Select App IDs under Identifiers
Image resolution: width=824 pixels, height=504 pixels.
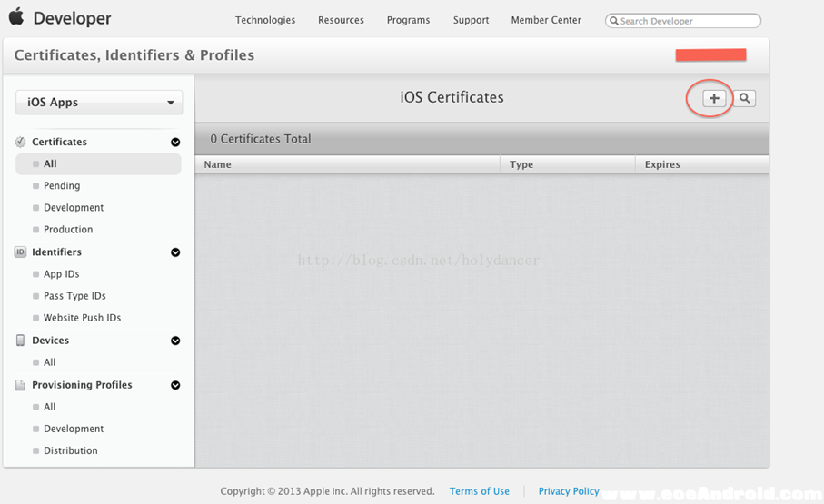[x=62, y=274]
